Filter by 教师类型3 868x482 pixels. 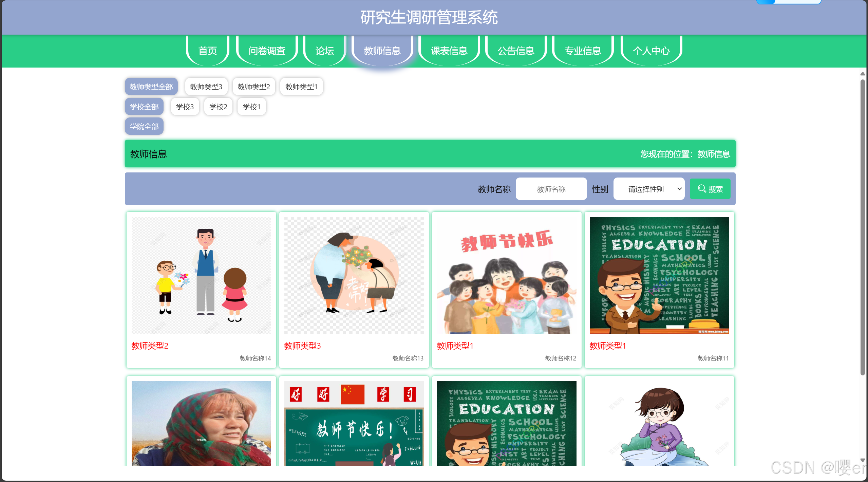point(206,87)
